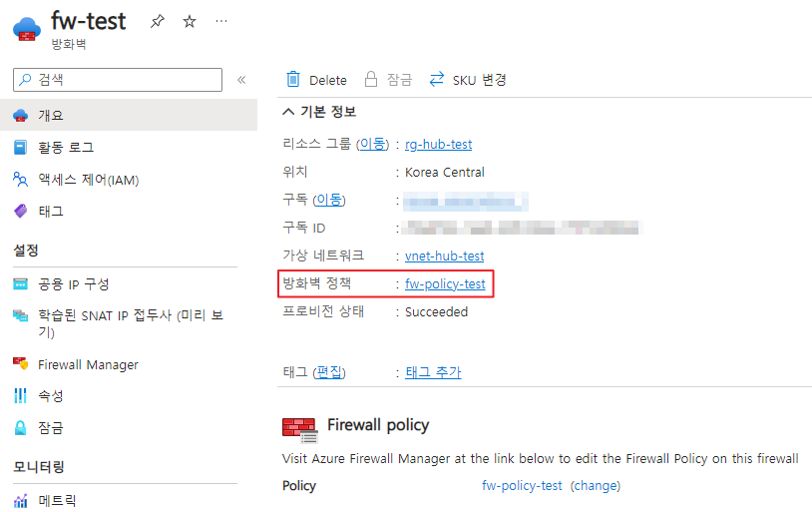
Task: Click the SKU 변경 toolbar button
Action: (468, 80)
